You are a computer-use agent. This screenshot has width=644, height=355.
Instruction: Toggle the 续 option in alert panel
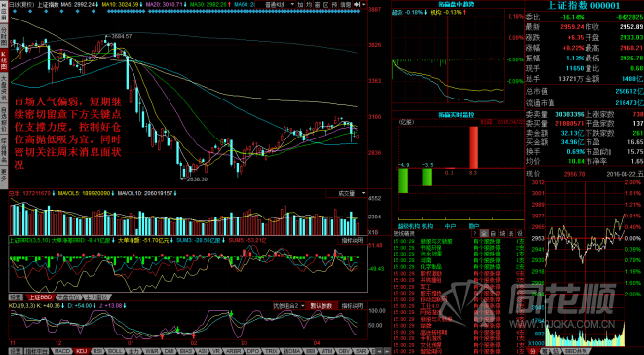pyautogui.click(x=503, y=233)
